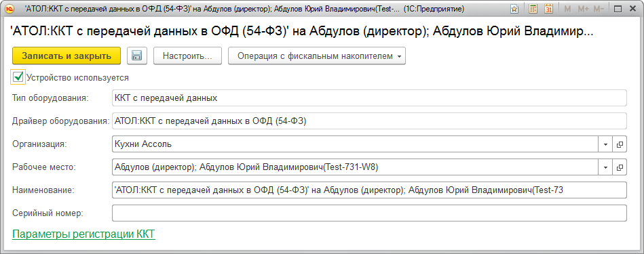This screenshot has width=644, height=254.
Task: Click the Организация label
Action: click(39, 144)
